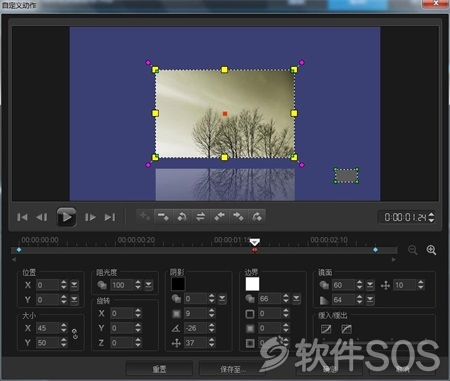The height and width of the screenshot is (381, 450).
Task: Click shadow blur icon
Action: click(176, 313)
